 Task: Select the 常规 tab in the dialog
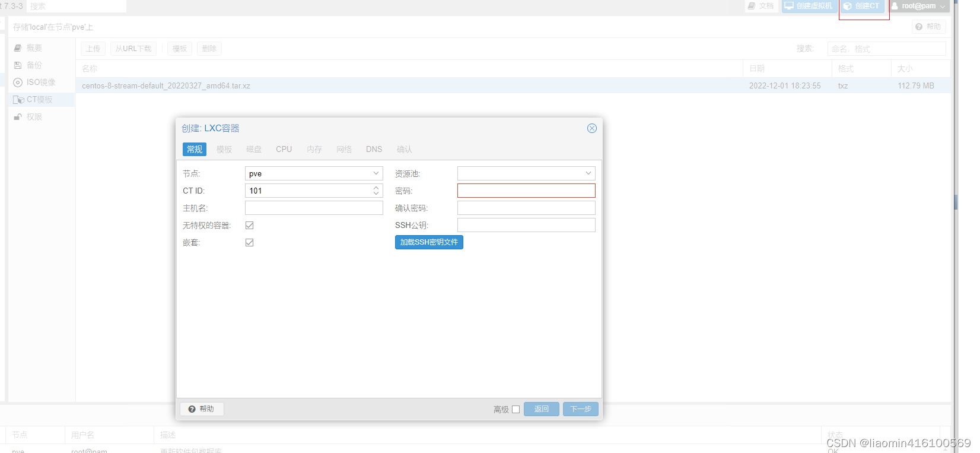[195, 149]
